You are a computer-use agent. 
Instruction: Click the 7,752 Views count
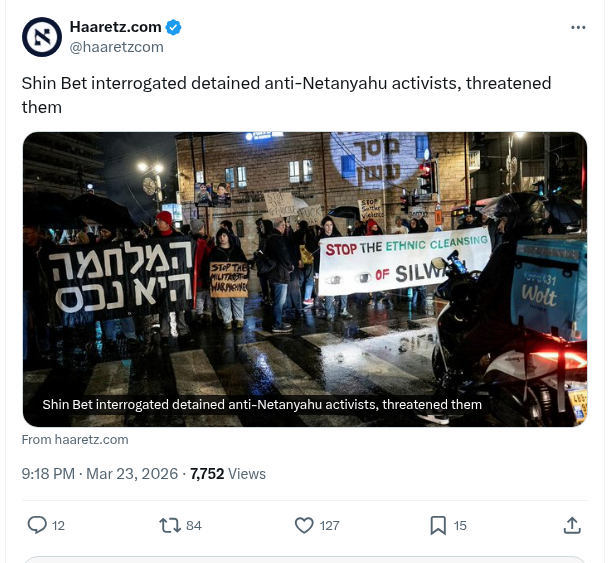(228, 474)
